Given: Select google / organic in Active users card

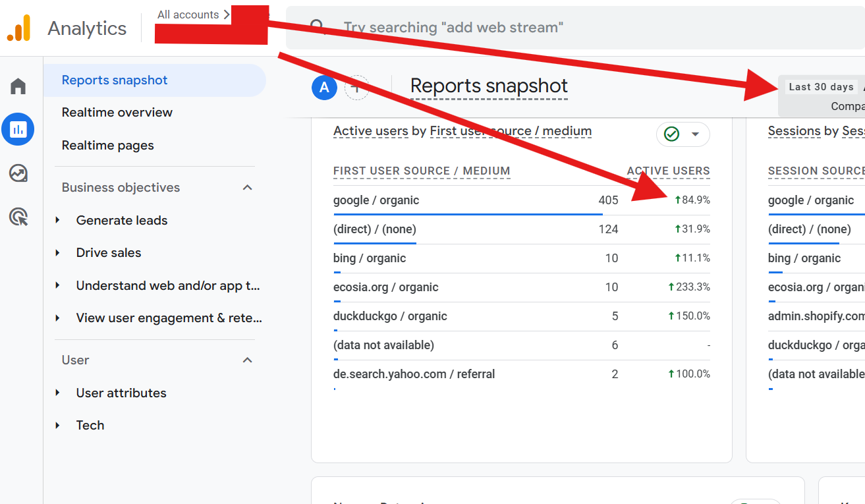Looking at the screenshot, I should tap(376, 200).
